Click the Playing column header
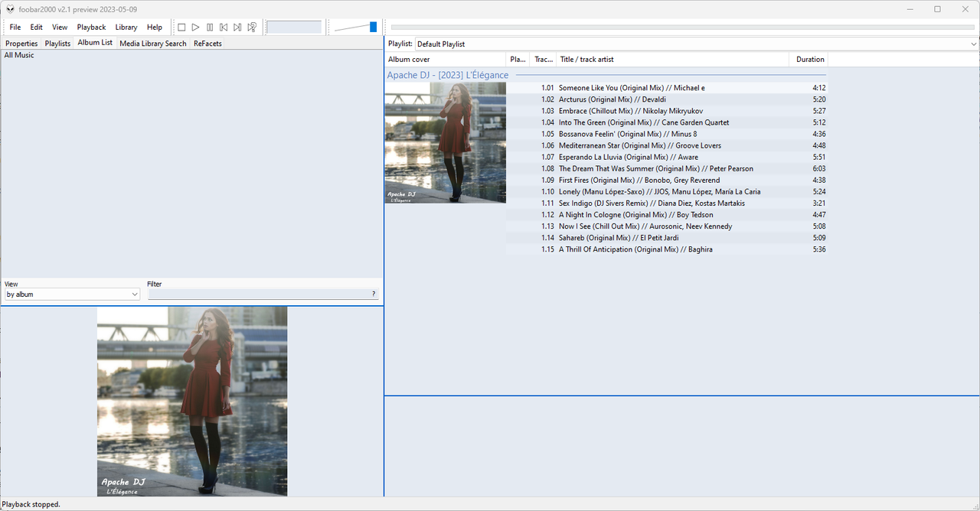This screenshot has height=511, width=980. (x=518, y=59)
